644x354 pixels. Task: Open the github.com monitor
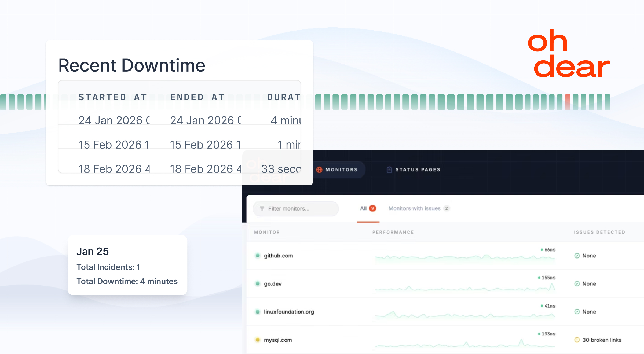[278, 256]
